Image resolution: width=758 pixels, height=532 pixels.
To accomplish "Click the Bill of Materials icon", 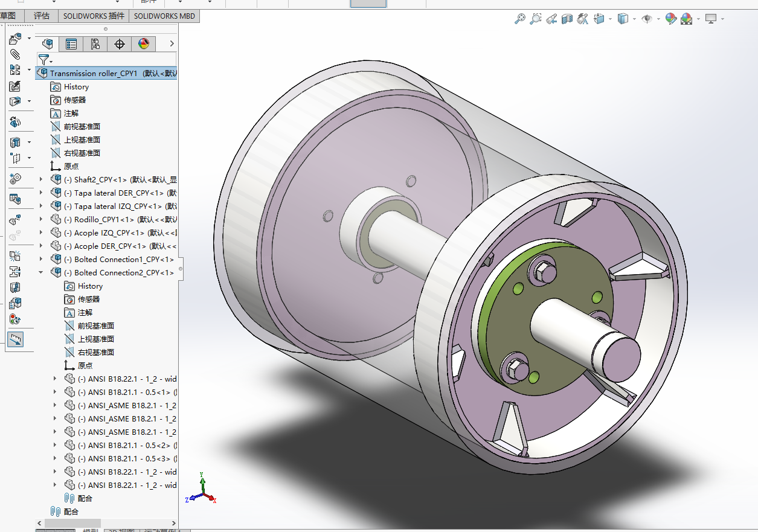I will click(x=15, y=199).
